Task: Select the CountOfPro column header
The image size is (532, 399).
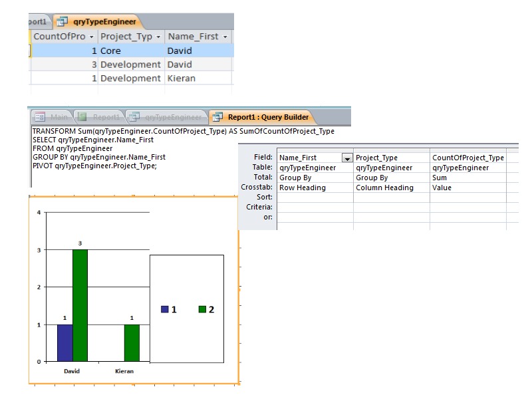Action: (64, 37)
